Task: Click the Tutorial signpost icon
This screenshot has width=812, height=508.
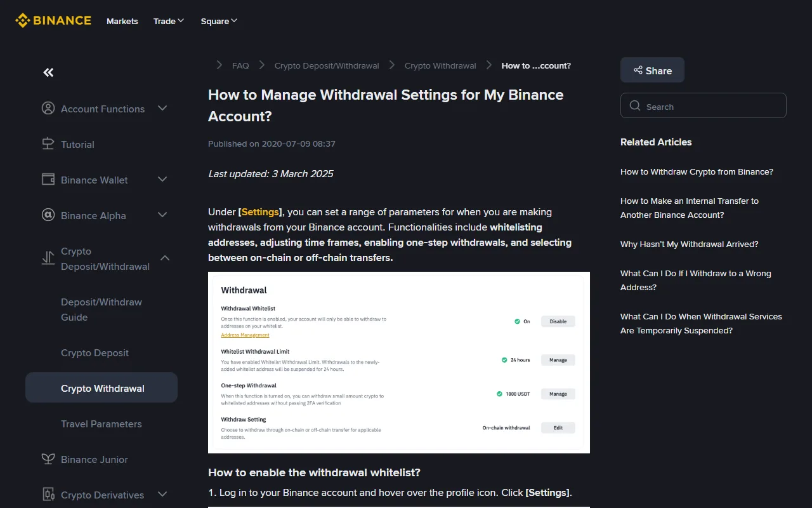Action: pyautogui.click(x=48, y=144)
